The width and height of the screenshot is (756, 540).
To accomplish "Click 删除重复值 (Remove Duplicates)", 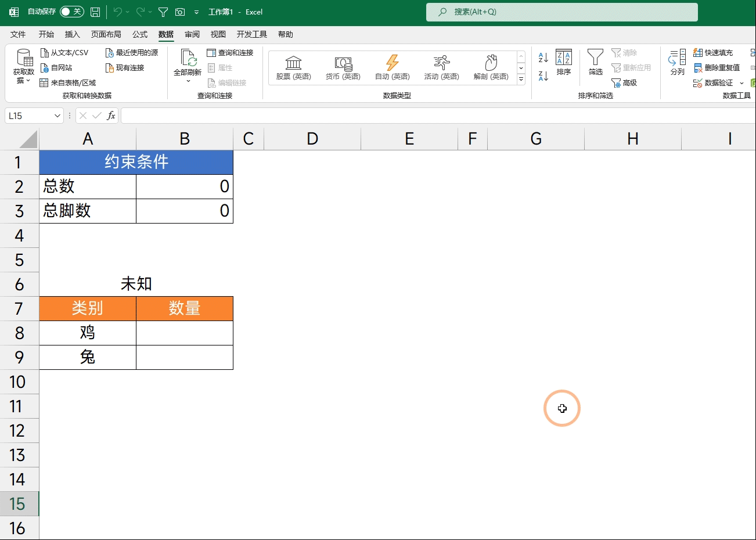I will click(717, 67).
